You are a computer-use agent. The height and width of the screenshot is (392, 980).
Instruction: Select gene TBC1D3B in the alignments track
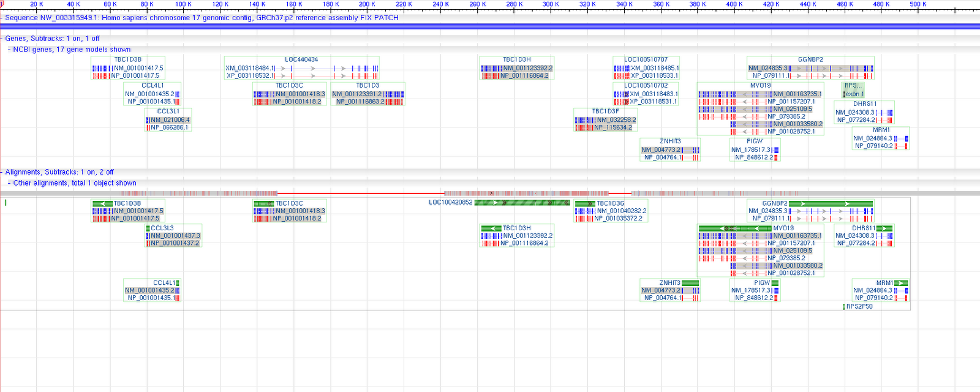click(127, 203)
